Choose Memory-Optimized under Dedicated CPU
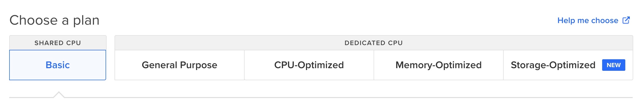Viewport: 644px width, 102px height. click(439, 65)
